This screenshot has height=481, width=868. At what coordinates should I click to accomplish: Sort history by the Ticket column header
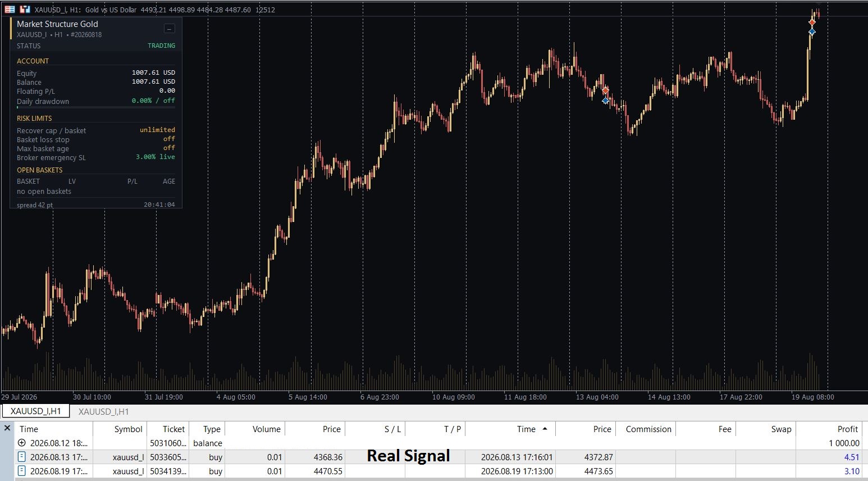[x=173, y=429]
